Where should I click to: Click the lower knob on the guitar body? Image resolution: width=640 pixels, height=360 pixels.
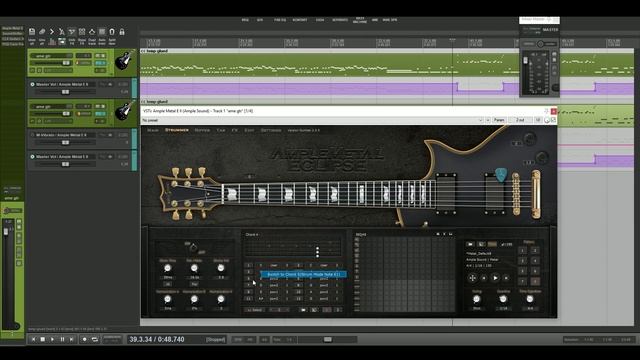pos(542,157)
